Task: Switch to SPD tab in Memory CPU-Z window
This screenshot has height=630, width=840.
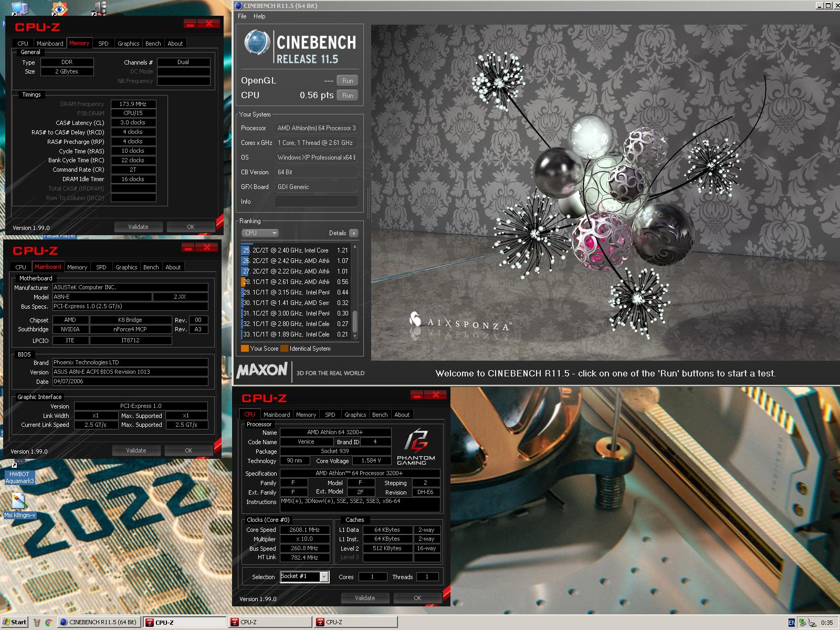Action: (103, 44)
